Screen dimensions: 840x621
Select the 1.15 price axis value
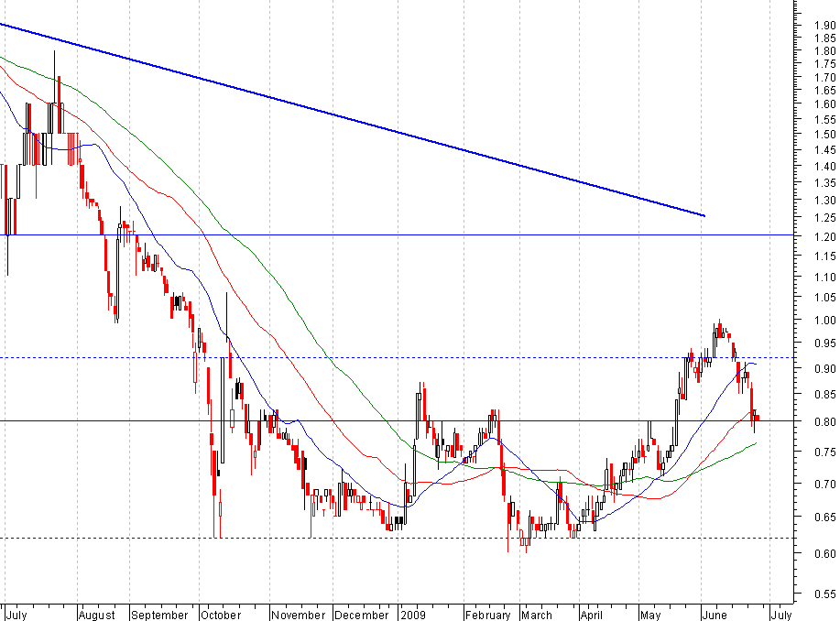825,256
